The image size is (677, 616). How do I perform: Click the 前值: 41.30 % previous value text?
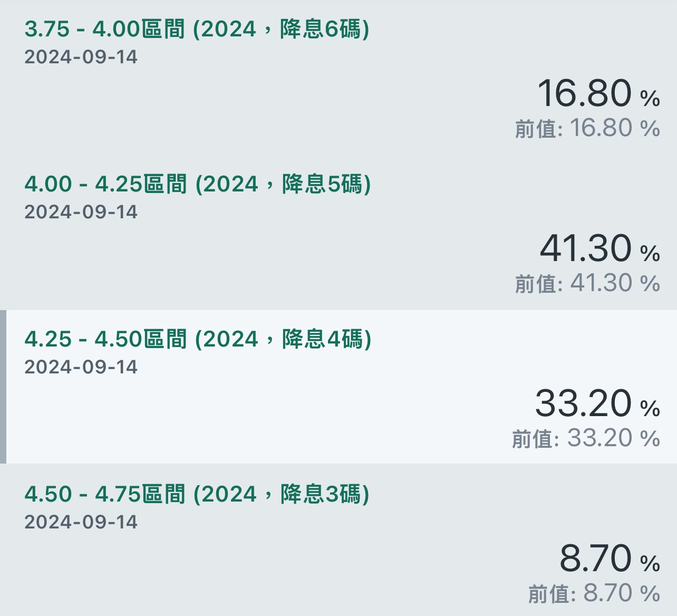(587, 283)
